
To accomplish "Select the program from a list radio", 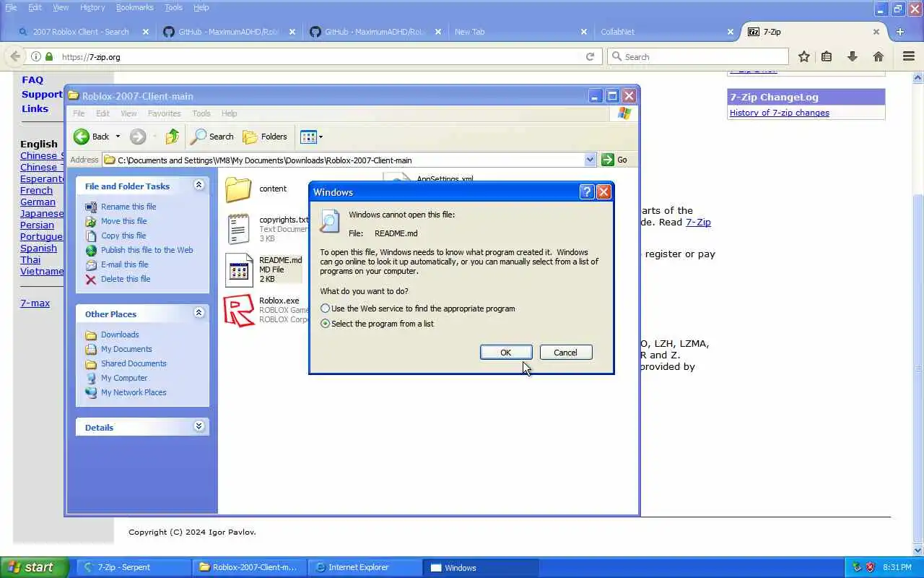I will (x=326, y=324).
